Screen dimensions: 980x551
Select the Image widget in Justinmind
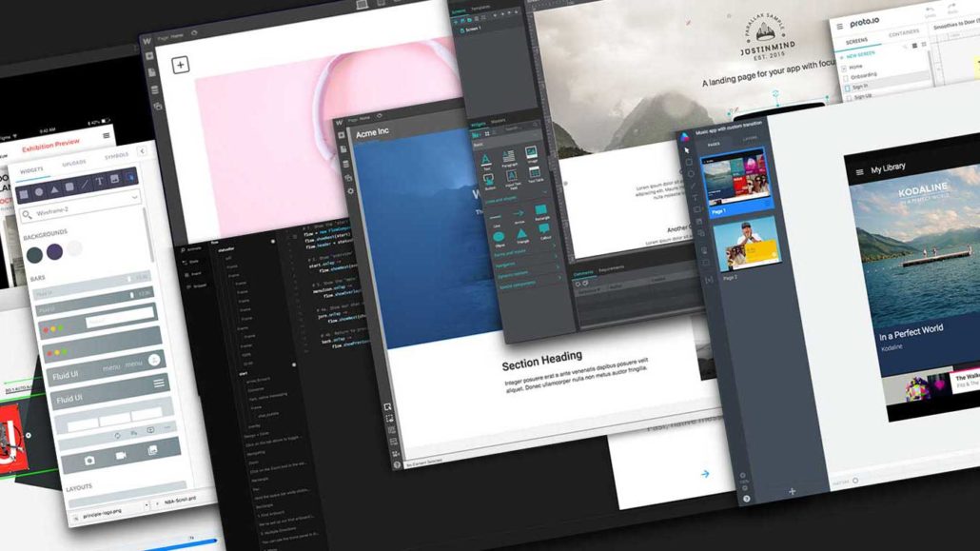(531, 154)
